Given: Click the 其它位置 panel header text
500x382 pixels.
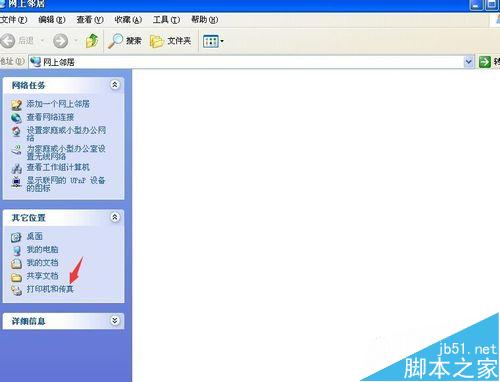Looking at the screenshot, I should pos(28,218).
